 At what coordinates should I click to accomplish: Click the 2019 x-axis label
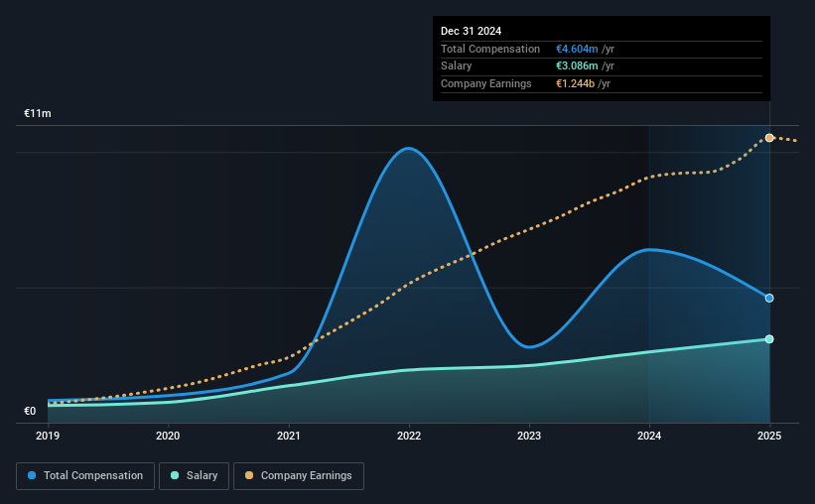[x=48, y=436]
